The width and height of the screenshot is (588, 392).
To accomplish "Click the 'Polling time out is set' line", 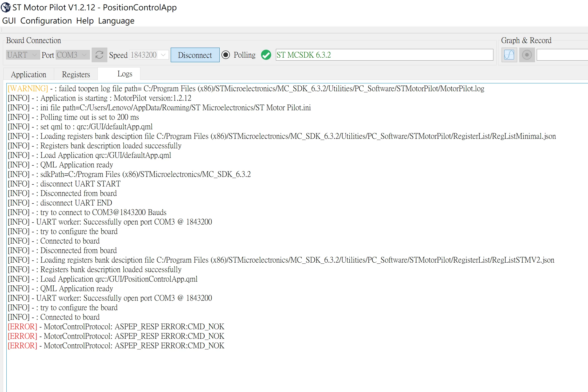I will pos(73,117).
